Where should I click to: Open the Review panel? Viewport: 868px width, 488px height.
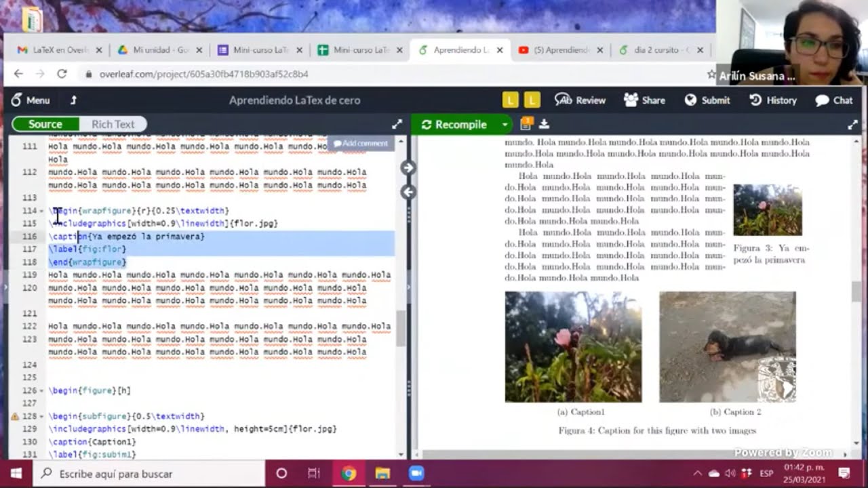[580, 100]
